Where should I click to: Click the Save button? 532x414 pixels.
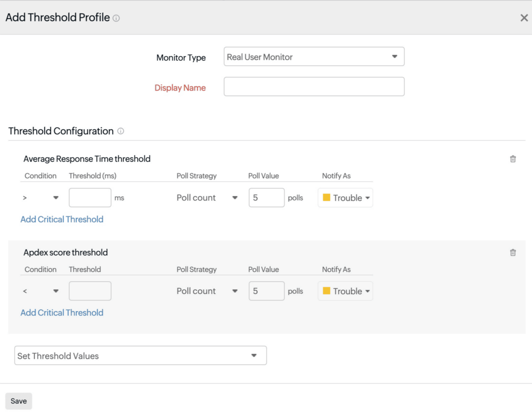click(x=18, y=401)
